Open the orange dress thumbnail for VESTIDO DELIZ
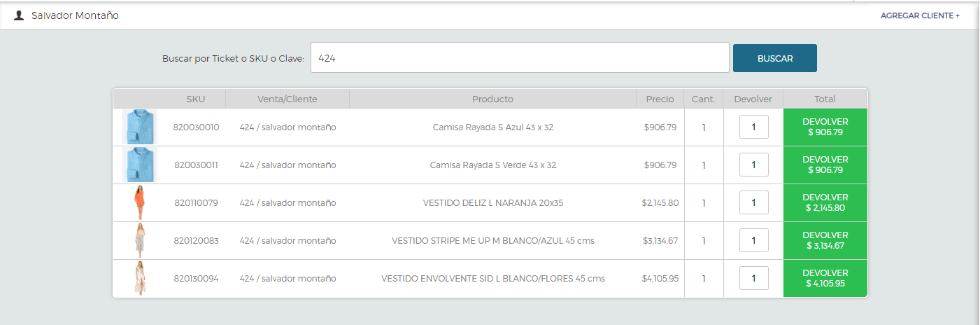Viewport: 980px width, 325px height. pos(139,202)
